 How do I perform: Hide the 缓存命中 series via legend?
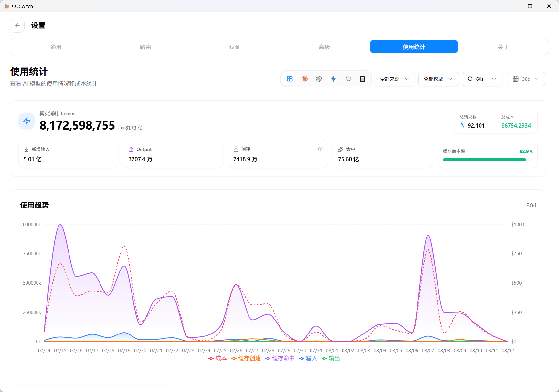(x=280, y=358)
